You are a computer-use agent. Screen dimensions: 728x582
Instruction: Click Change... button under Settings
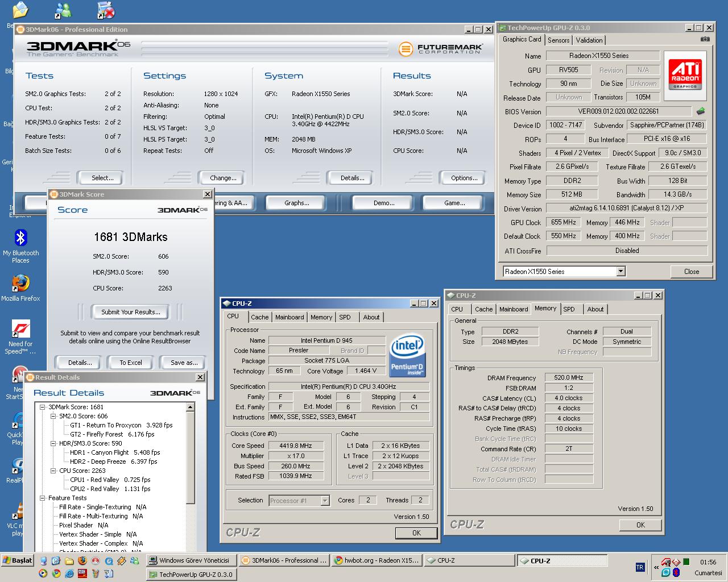coord(223,178)
